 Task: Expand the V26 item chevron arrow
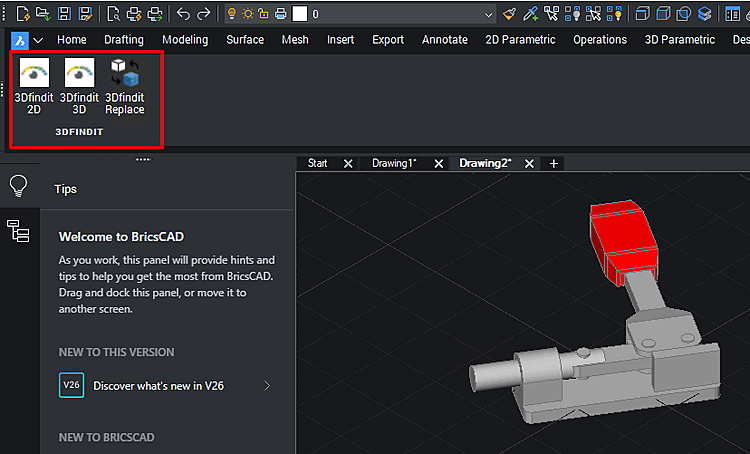267,386
